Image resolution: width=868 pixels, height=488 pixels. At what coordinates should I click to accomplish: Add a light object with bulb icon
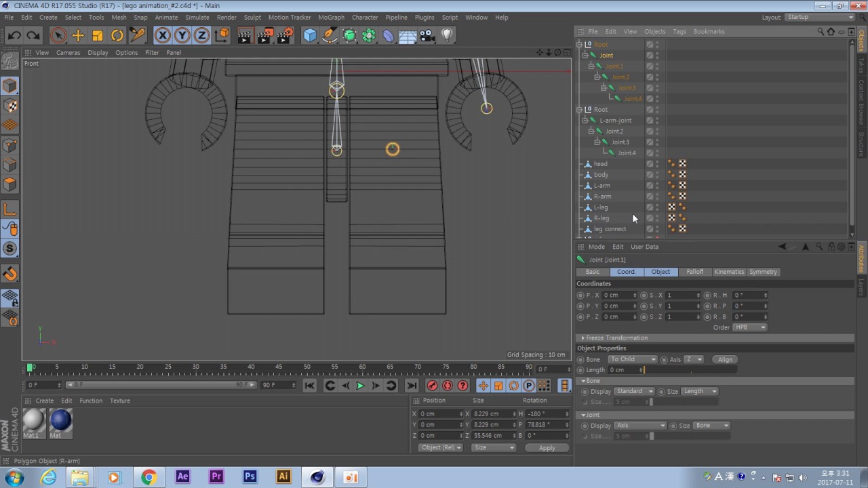pyautogui.click(x=447, y=36)
